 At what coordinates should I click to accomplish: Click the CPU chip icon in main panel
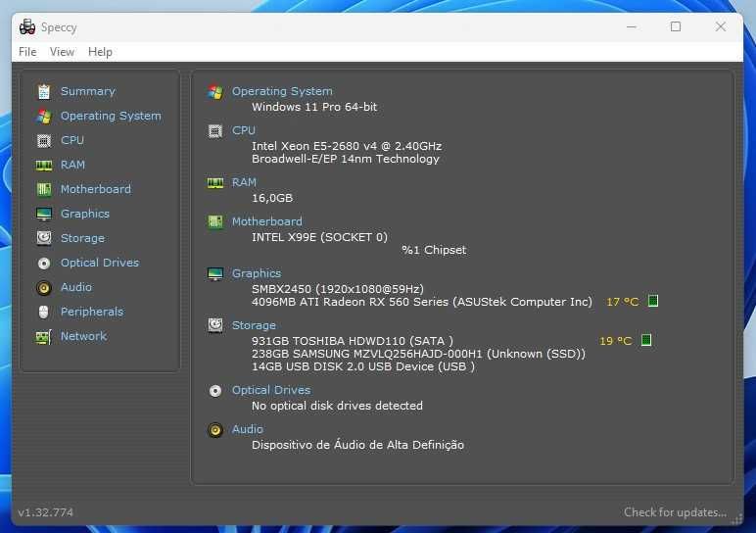215,130
